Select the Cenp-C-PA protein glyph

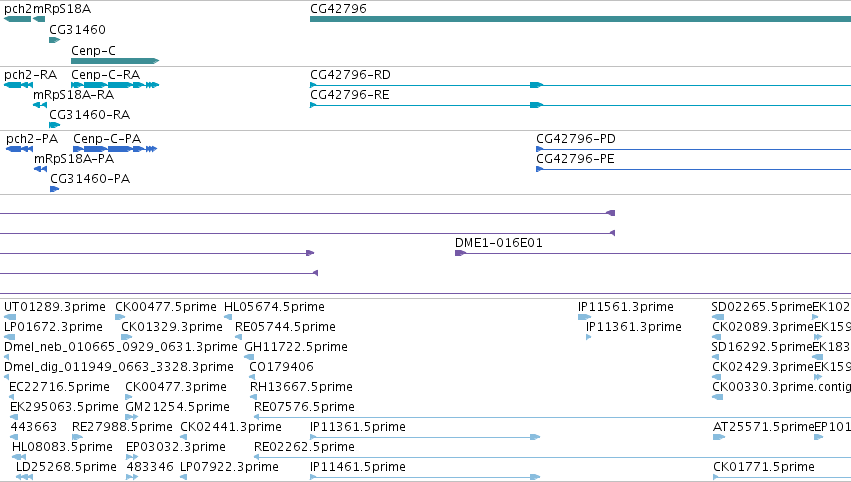pos(115,149)
